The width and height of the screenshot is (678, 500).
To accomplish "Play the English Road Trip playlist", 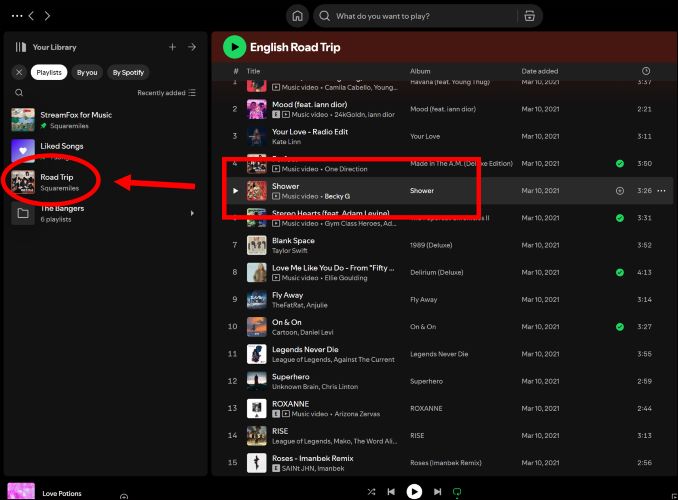I will tap(234, 47).
